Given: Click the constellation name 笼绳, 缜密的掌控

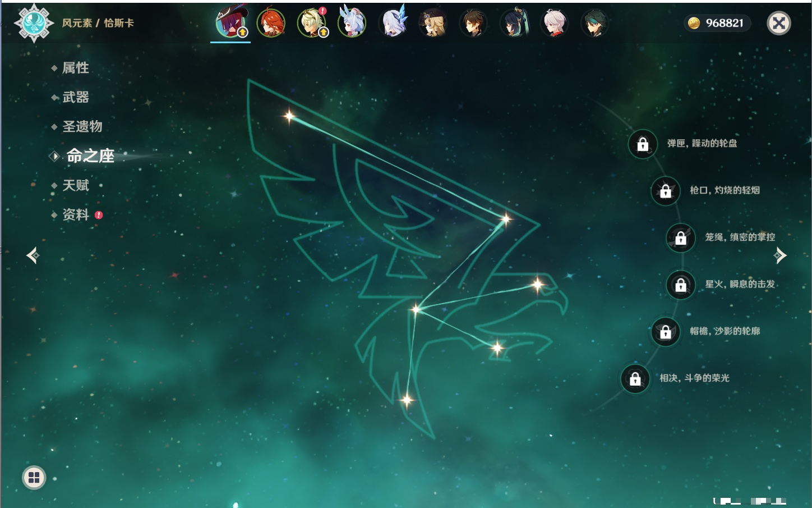Looking at the screenshot, I should [740, 237].
